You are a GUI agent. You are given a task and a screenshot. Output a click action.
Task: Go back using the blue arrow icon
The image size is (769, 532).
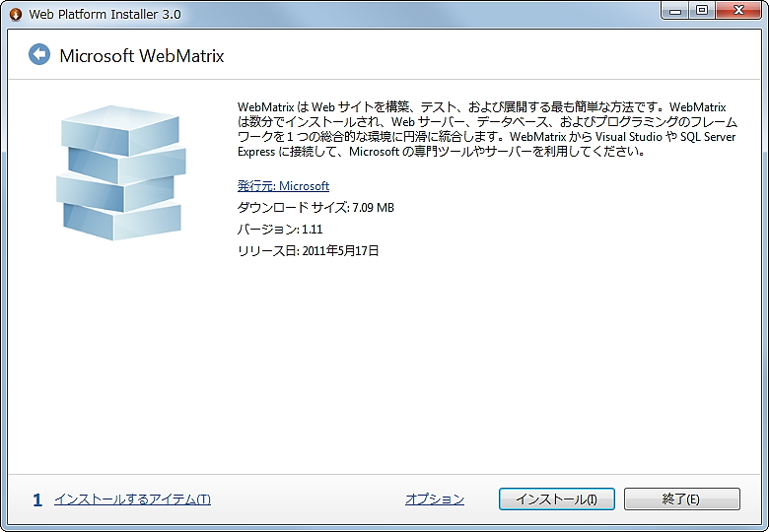(x=39, y=54)
